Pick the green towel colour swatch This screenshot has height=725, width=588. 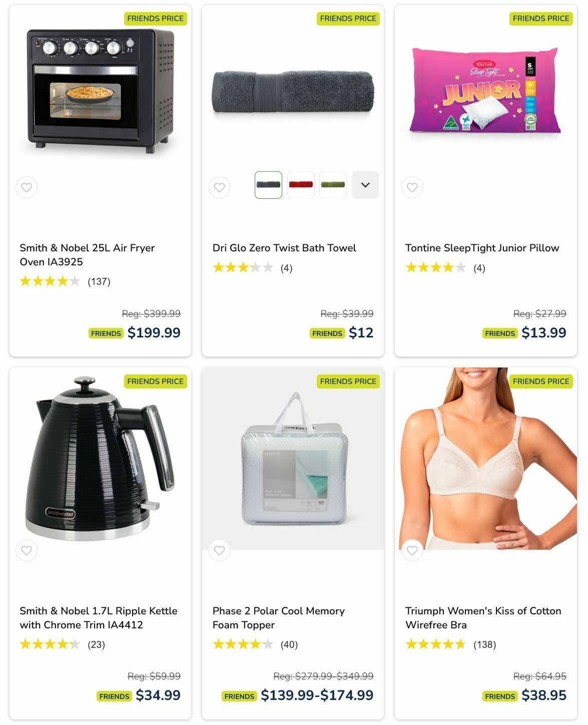333,185
